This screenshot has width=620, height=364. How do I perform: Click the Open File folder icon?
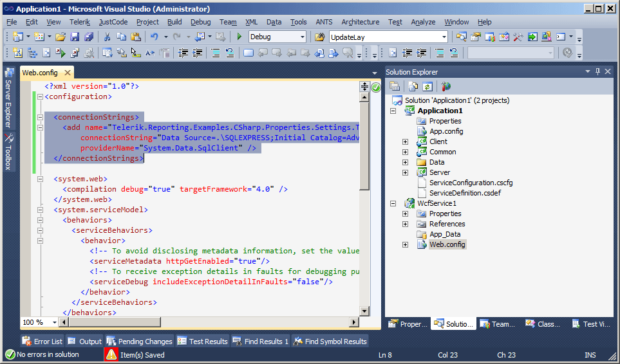pyautogui.click(x=60, y=37)
